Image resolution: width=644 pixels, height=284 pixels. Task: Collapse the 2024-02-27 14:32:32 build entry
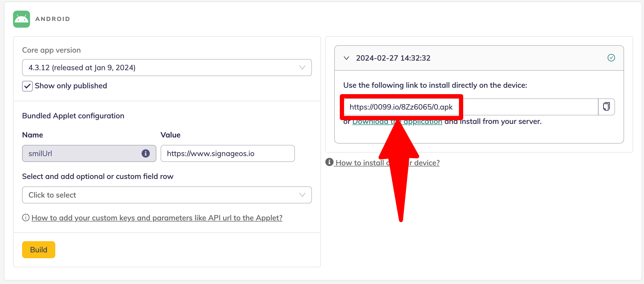point(346,58)
